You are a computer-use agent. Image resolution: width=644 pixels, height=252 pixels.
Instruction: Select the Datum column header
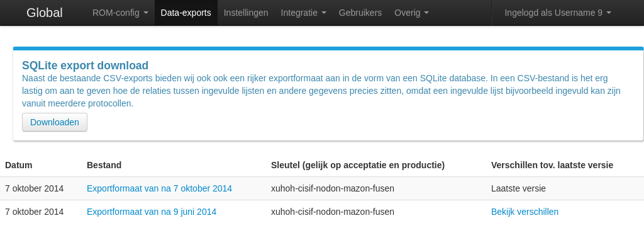(19, 165)
